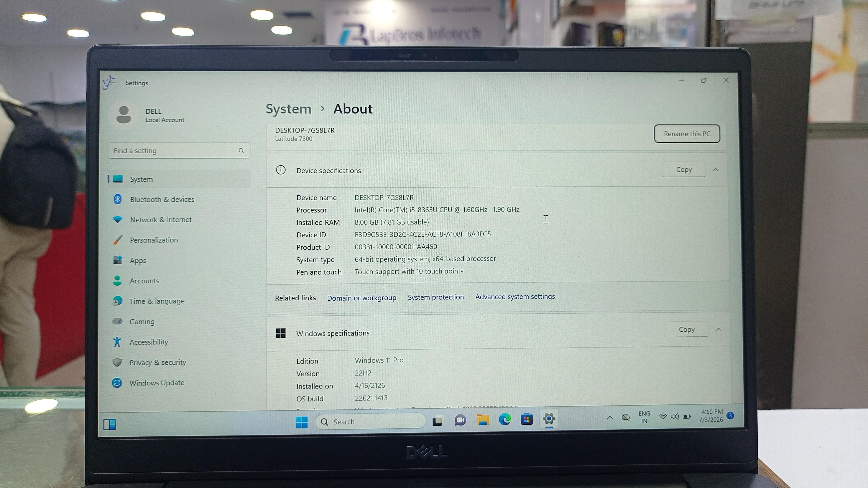Open Gaming controller icon

[117, 321]
